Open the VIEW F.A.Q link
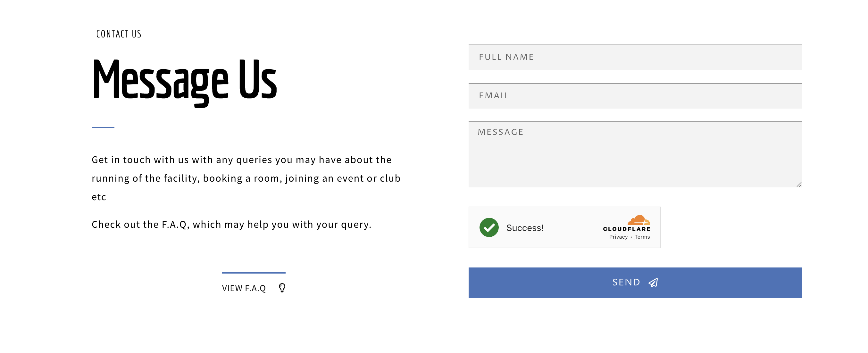Image resolution: width=868 pixels, height=353 pixels. (244, 288)
